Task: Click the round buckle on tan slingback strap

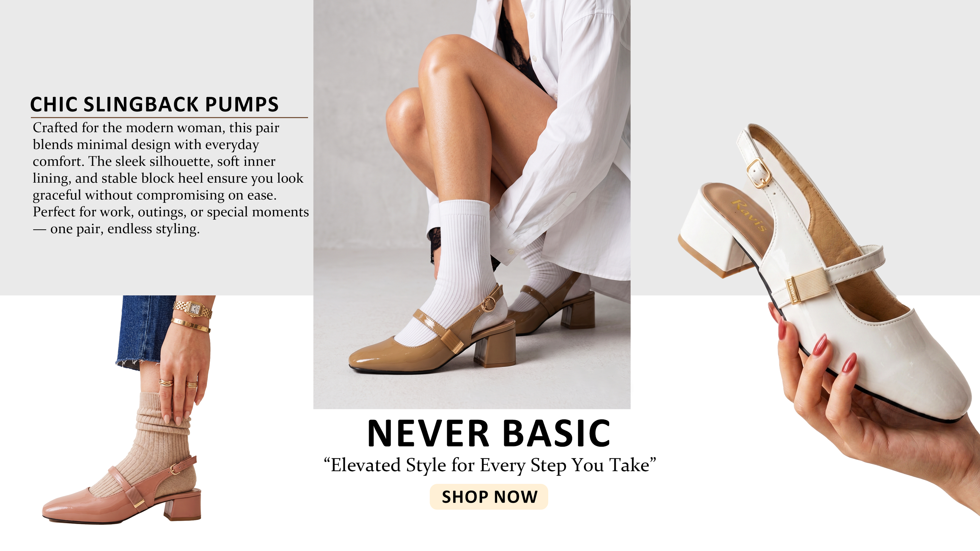Action: 488,304
